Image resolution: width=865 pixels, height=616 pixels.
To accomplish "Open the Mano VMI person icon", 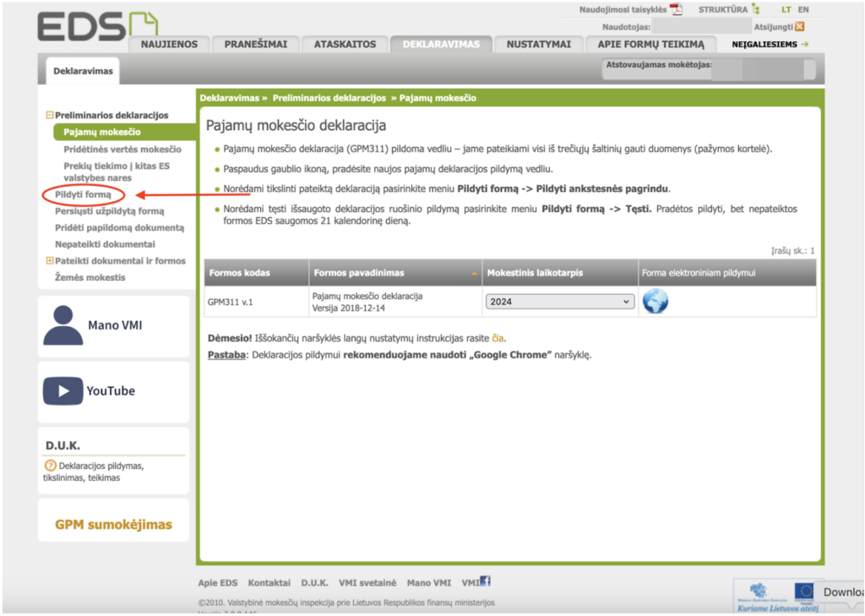I will click(x=63, y=325).
